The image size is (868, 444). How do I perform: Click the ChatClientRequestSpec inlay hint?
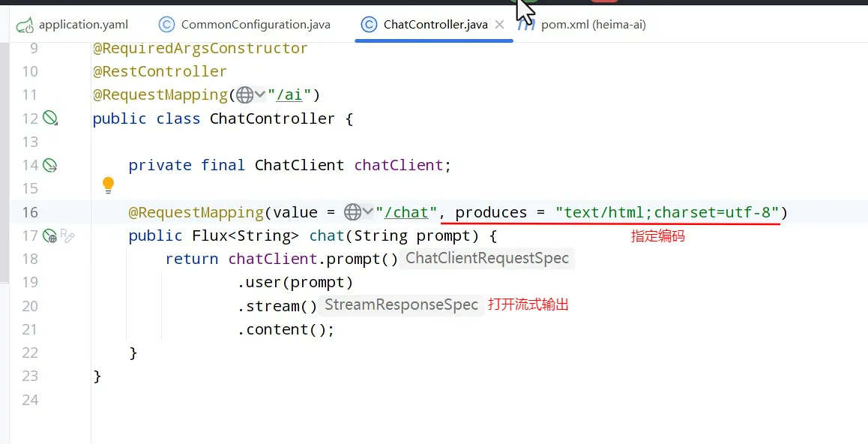click(487, 259)
